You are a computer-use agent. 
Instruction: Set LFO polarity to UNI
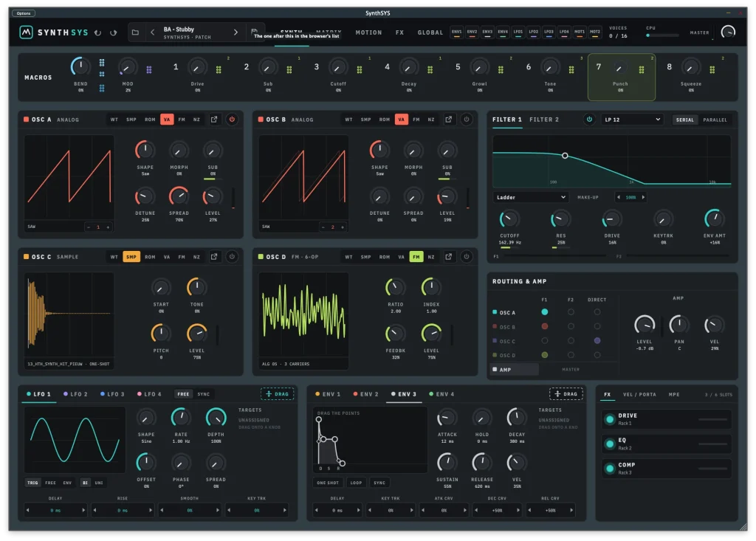(99, 483)
